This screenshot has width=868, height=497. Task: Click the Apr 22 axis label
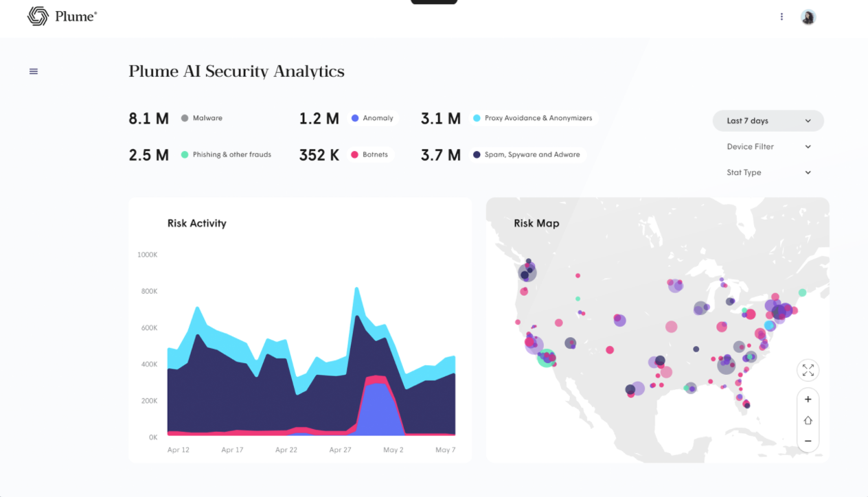click(x=286, y=450)
